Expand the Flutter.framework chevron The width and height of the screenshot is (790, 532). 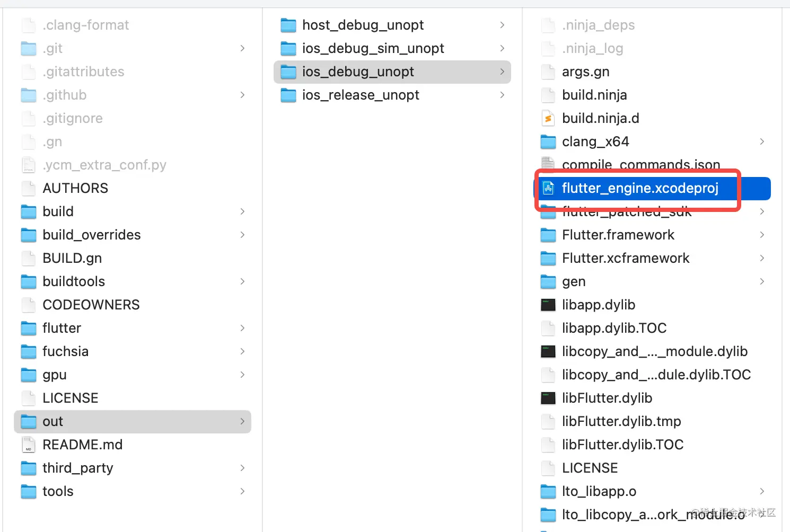(762, 235)
